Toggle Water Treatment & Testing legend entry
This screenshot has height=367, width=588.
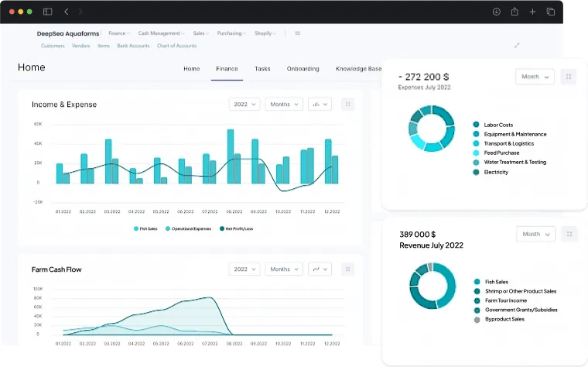510,162
